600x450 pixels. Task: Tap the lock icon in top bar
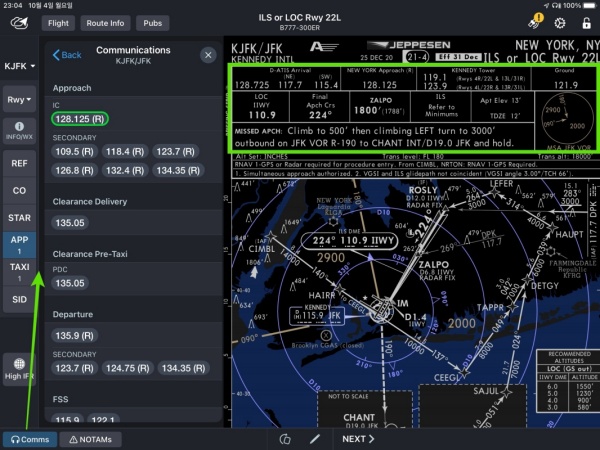[585, 22]
